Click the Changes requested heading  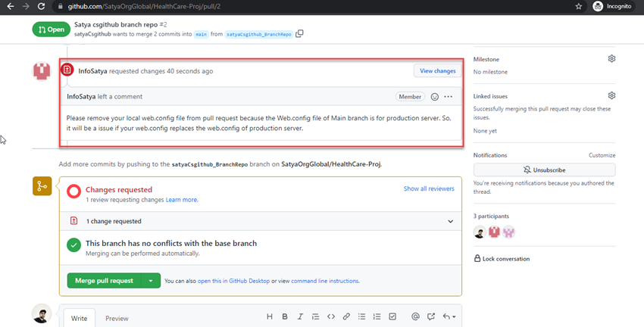click(119, 189)
